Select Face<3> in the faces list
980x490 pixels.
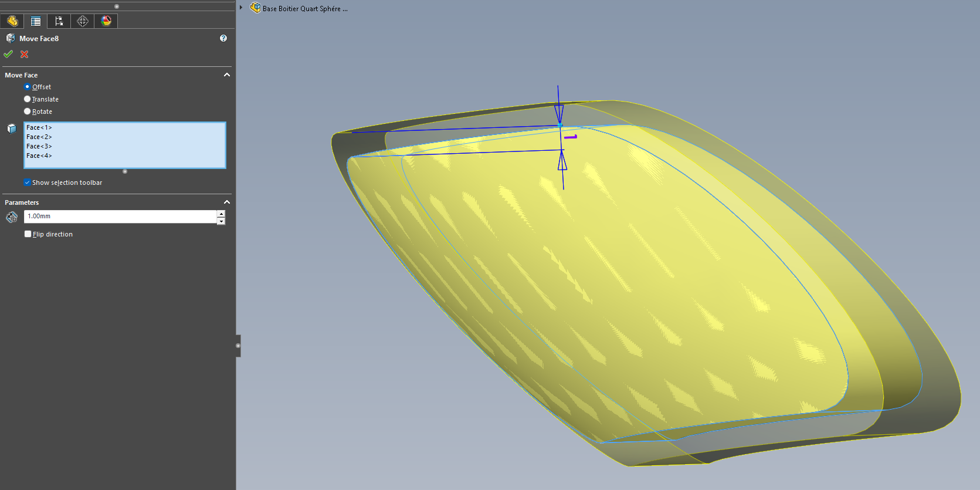[39, 146]
